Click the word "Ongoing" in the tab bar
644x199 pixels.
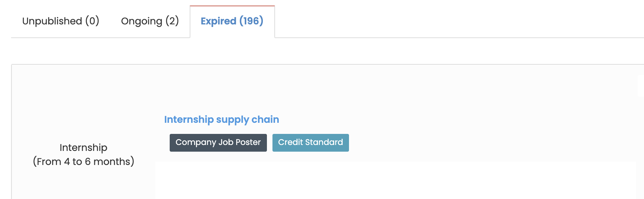coord(142,21)
